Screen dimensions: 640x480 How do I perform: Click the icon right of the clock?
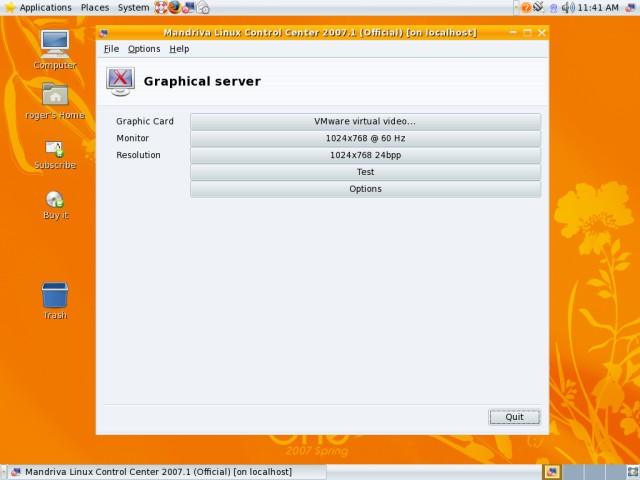click(x=631, y=7)
